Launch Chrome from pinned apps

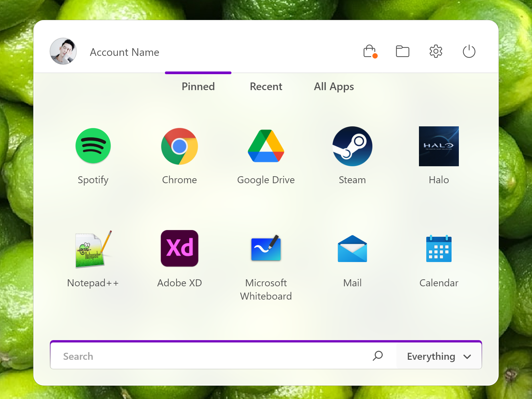(180, 146)
